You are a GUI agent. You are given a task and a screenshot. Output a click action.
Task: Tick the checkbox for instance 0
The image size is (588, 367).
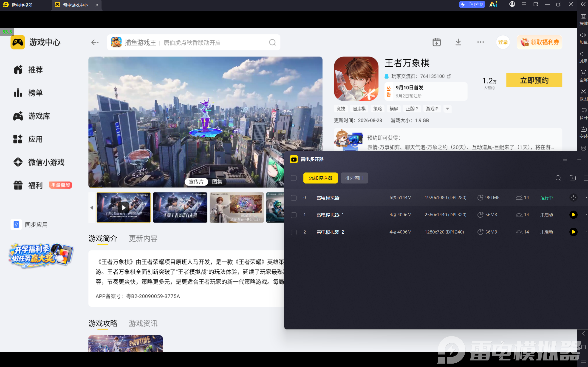[x=294, y=198]
